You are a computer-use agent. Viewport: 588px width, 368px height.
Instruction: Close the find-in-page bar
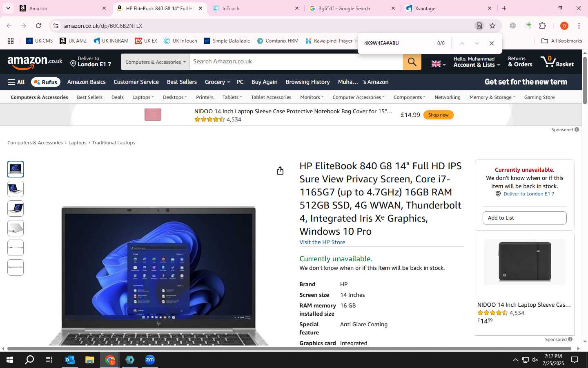tap(492, 43)
